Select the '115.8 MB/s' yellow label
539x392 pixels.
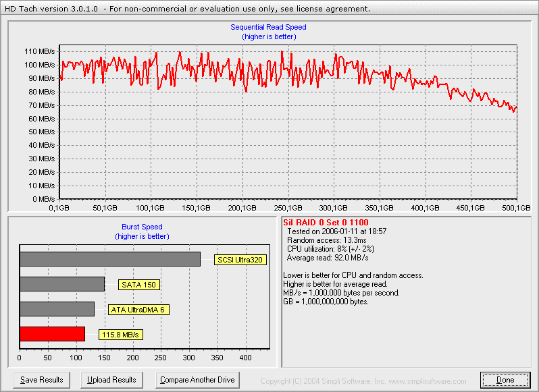coord(121,335)
